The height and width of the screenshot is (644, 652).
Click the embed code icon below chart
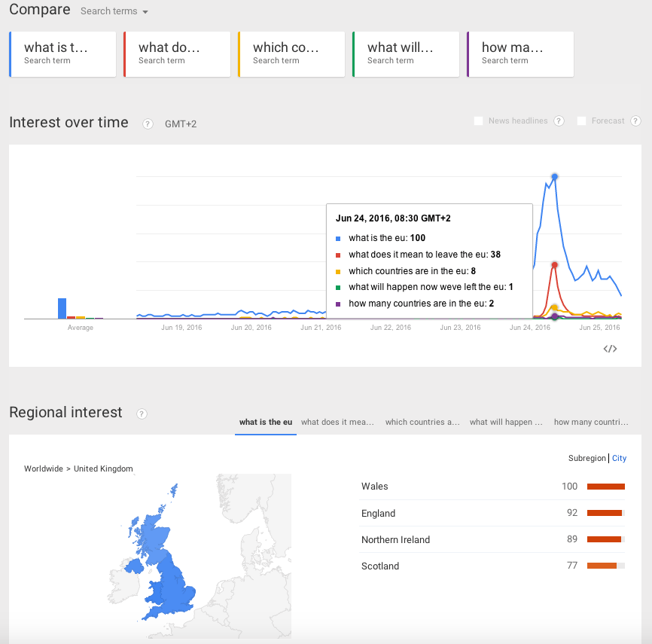(x=610, y=349)
